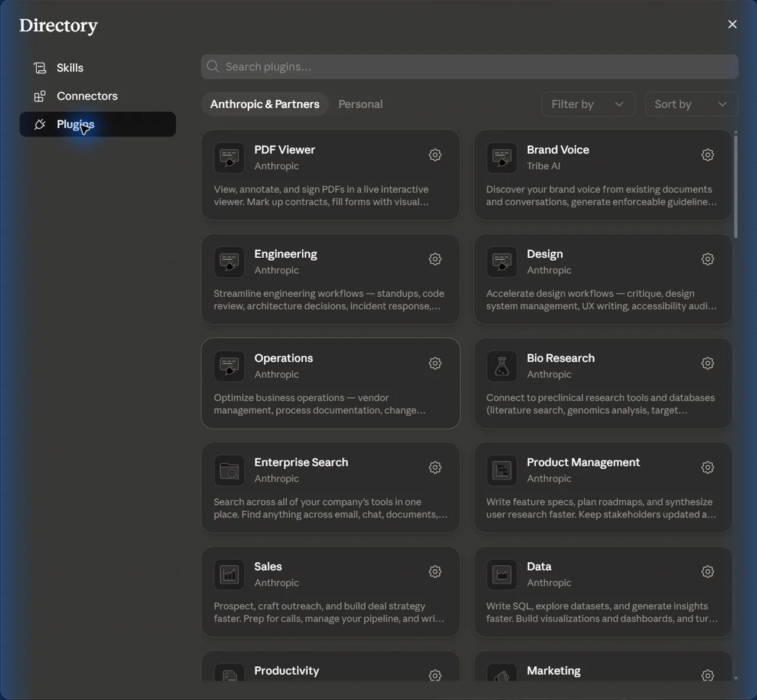Screen dimensions: 757x700
Task: Click the 'Write SQL, explore datasets' description
Action: [x=602, y=612]
